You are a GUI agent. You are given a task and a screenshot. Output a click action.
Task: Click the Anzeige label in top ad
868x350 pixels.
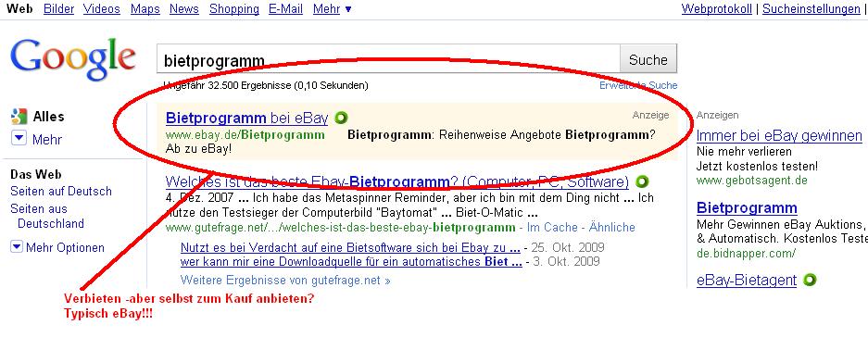click(x=650, y=115)
